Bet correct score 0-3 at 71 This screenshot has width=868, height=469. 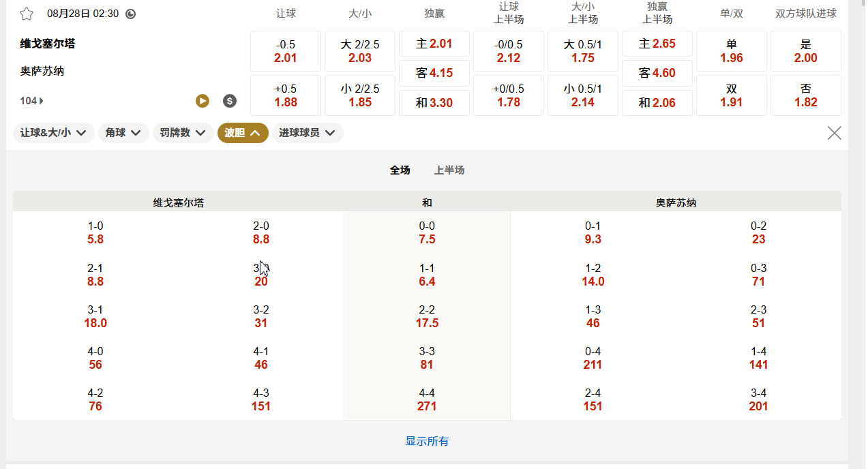point(759,275)
